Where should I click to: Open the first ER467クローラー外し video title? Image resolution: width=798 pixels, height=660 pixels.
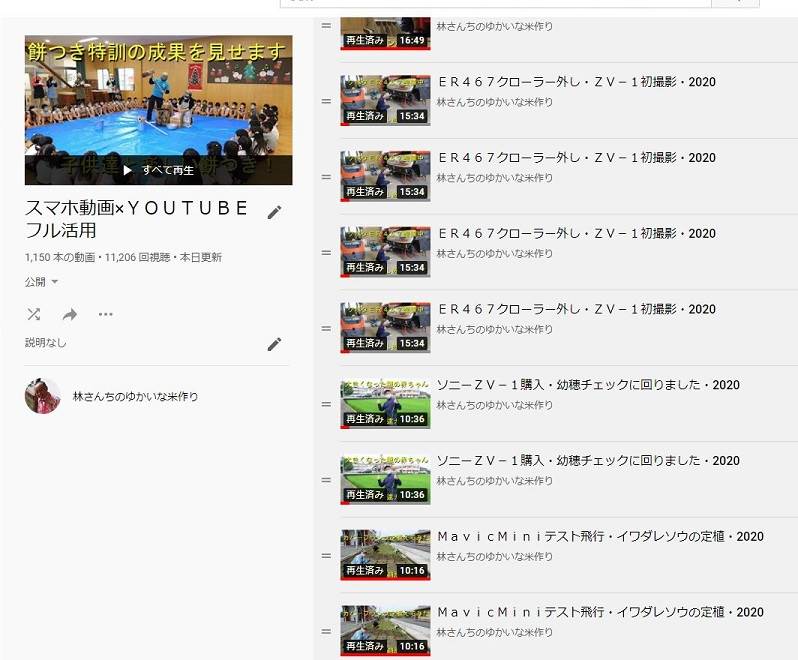click(577, 82)
